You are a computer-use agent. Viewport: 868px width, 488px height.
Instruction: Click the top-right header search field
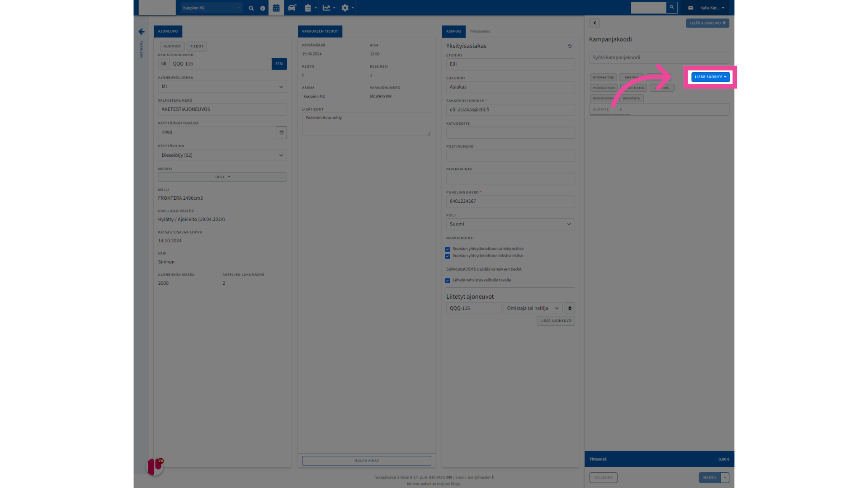pyautogui.click(x=649, y=8)
